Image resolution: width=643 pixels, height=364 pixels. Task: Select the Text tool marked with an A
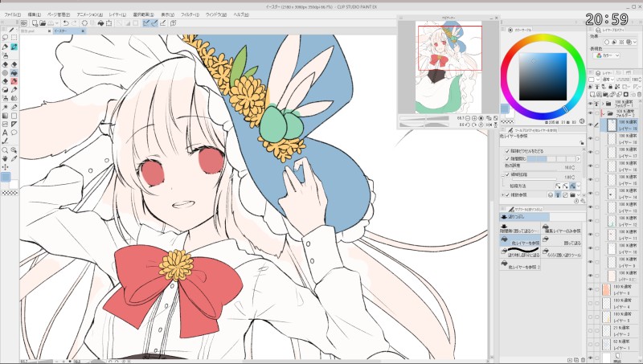coord(5,133)
